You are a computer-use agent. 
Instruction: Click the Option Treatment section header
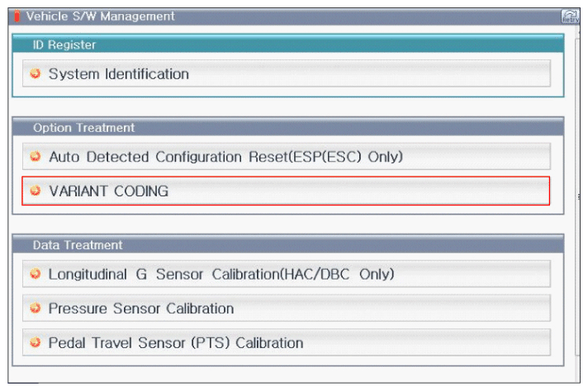[287, 128]
